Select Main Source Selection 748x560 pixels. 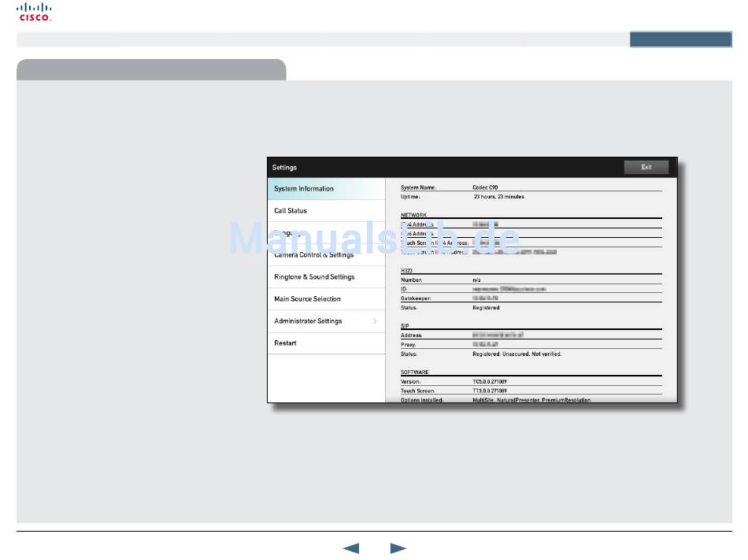pyautogui.click(x=326, y=299)
